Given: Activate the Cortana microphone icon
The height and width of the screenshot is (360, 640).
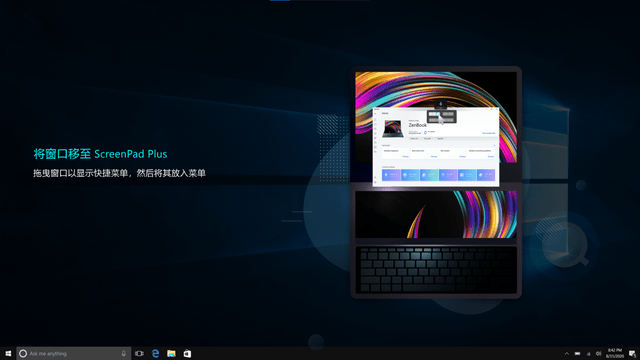Looking at the screenshot, I should (123, 353).
